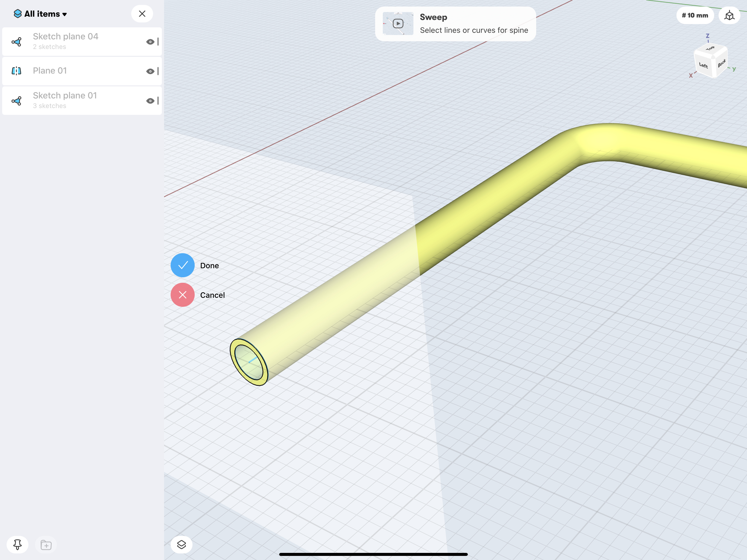Click the pin panel icon

(17, 544)
